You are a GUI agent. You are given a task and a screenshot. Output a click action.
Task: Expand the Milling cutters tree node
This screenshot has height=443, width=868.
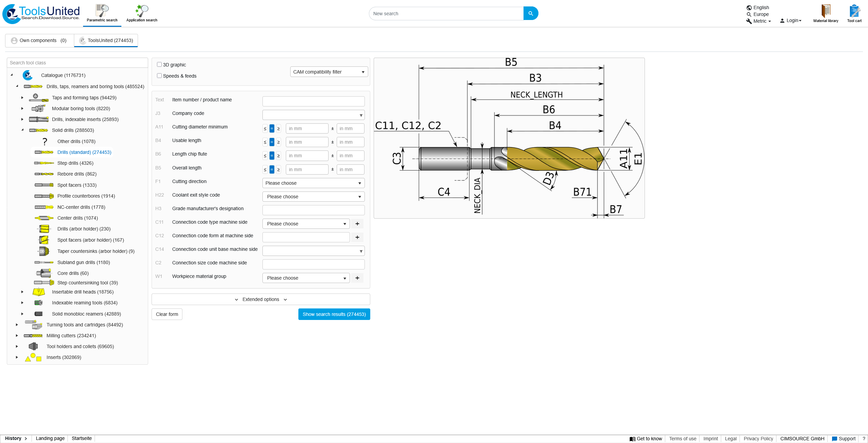tap(17, 336)
